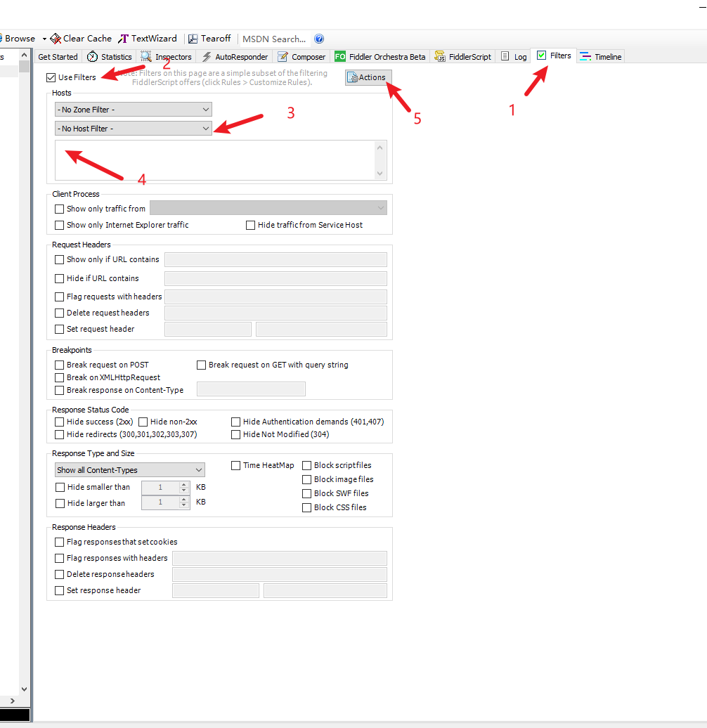The height and width of the screenshot is (728, 707).
Task: Open the No Host Filter dropdown
Action: [x=134, y=129]
